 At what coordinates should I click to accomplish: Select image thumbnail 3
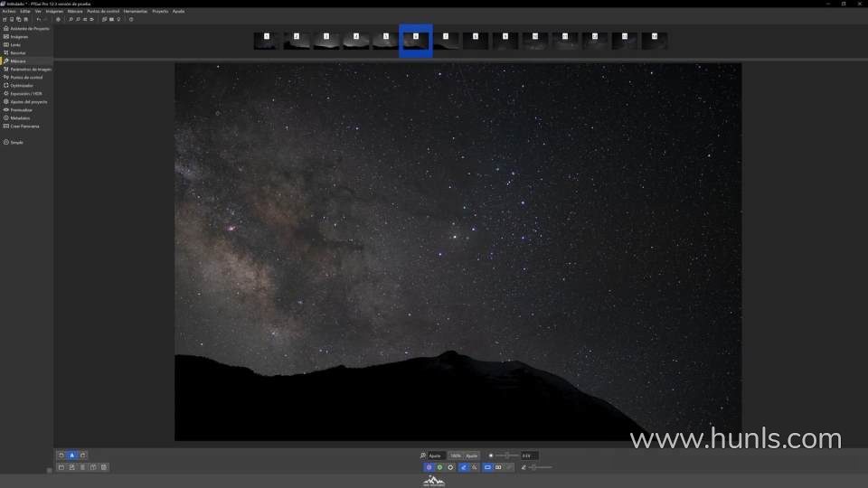click(x=326, y=41)
